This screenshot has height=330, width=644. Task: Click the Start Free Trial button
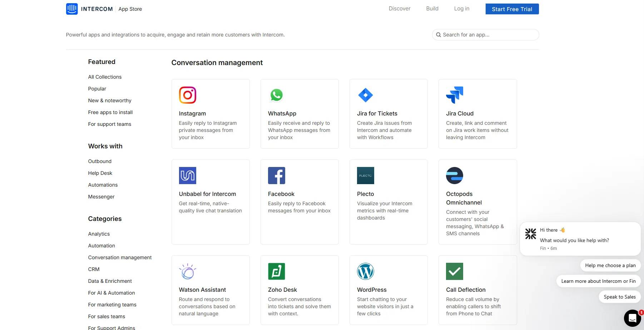(512, 9)
